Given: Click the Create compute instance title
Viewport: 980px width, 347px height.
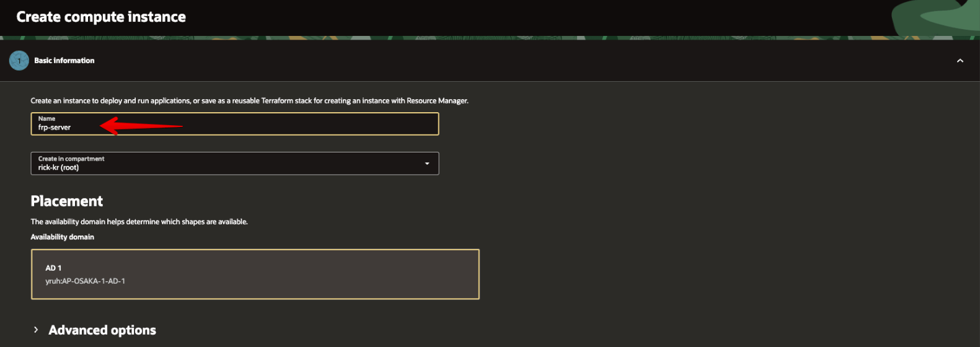Looking at the screenshot, I should point(101,17).
